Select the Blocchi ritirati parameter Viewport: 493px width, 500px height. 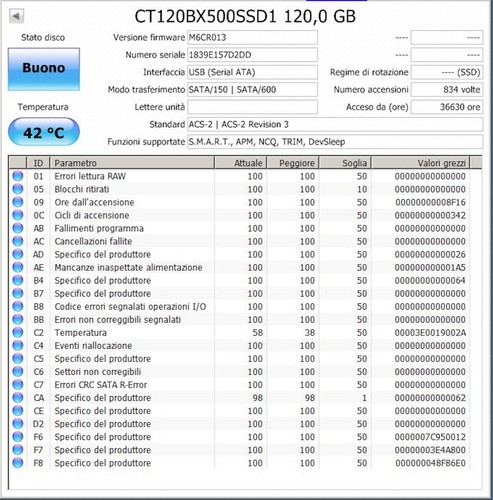tap(82, 189)
